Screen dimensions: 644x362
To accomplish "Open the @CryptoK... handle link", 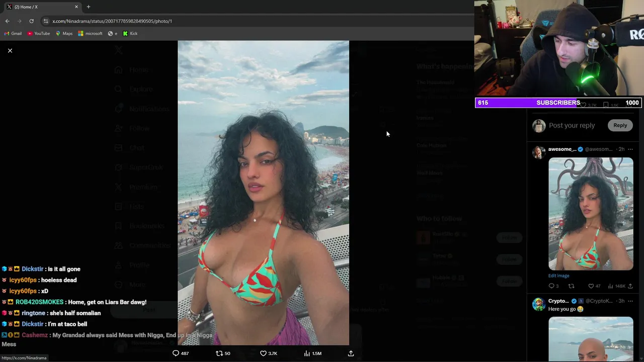I will pyautogui.click(x=599, y=301).
